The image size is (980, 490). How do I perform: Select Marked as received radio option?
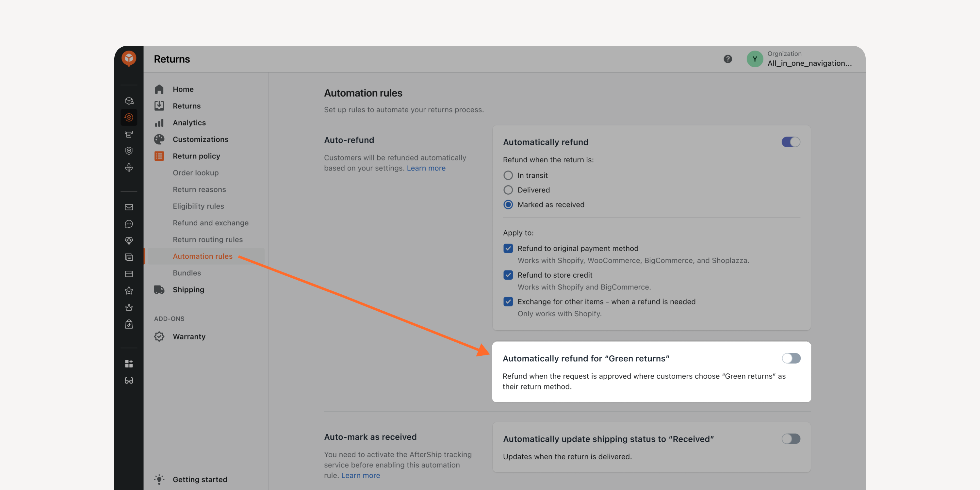[508, 205]
